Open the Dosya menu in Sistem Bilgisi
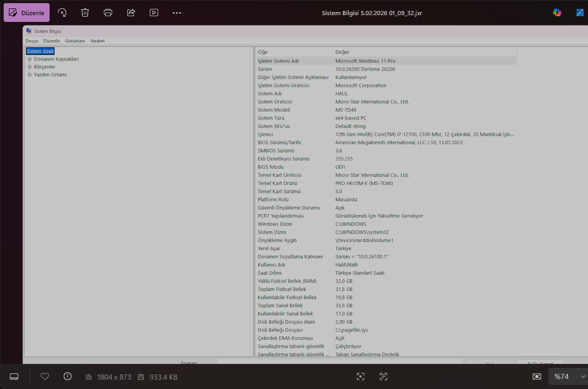Screen dimensions: 588x389 tap(31, 41)
